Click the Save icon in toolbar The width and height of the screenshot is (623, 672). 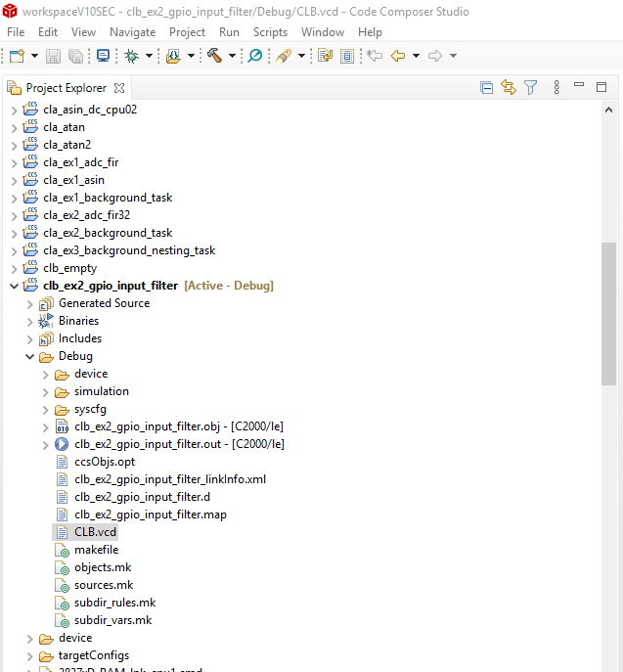53,56
